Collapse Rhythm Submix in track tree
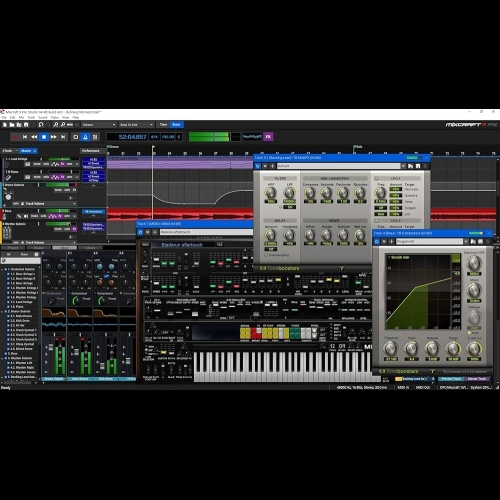The width and height of the screenshot is (500, 500). click(x=3, y=358)
